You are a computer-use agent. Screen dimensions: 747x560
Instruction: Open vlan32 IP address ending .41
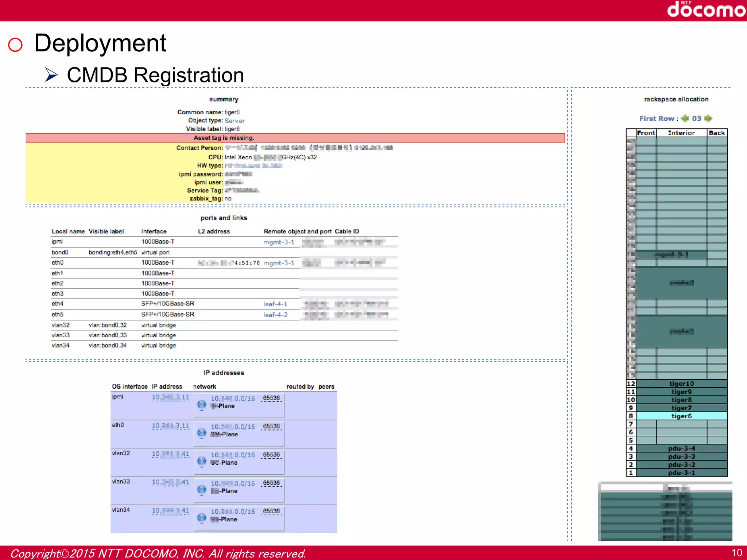[170, 454]
